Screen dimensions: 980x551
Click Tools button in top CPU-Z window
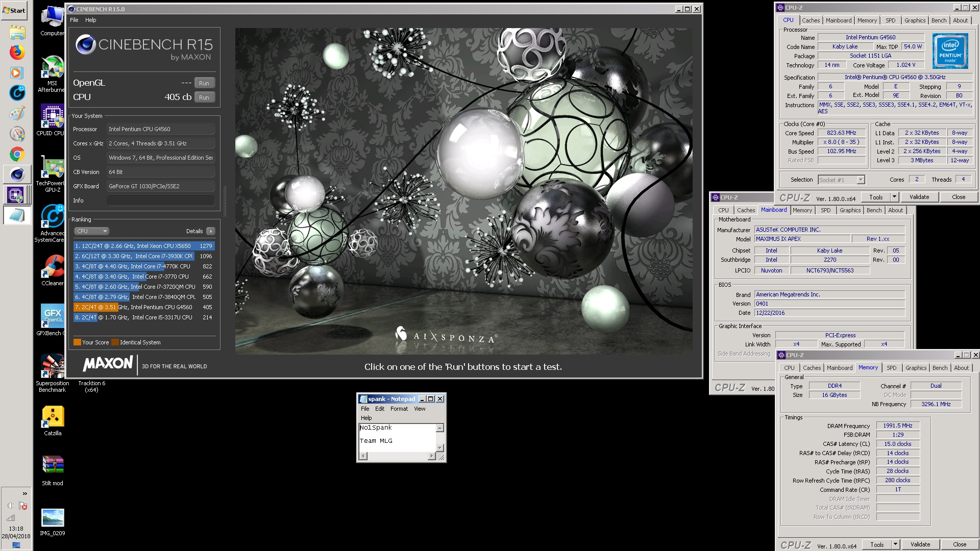coord(876,197)
